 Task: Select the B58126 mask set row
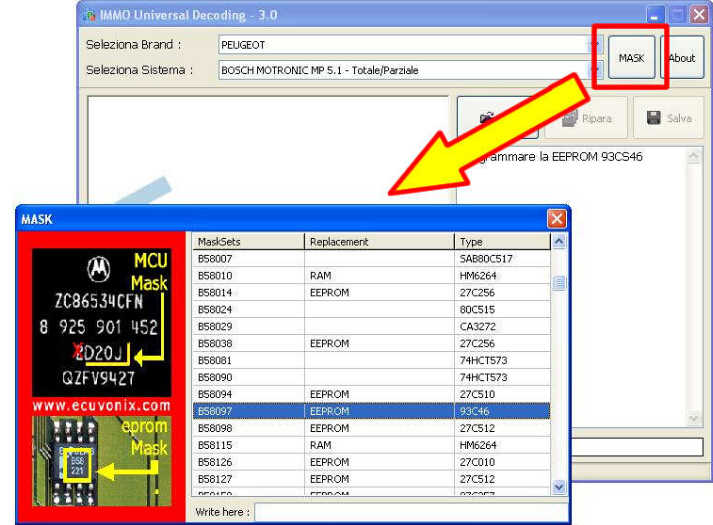372,462
